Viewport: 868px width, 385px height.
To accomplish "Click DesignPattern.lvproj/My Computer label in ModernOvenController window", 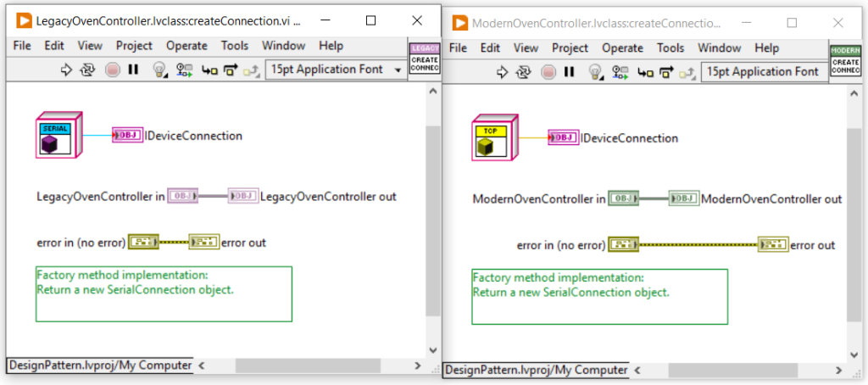I will pyautogui.click(x=537, y=370).
